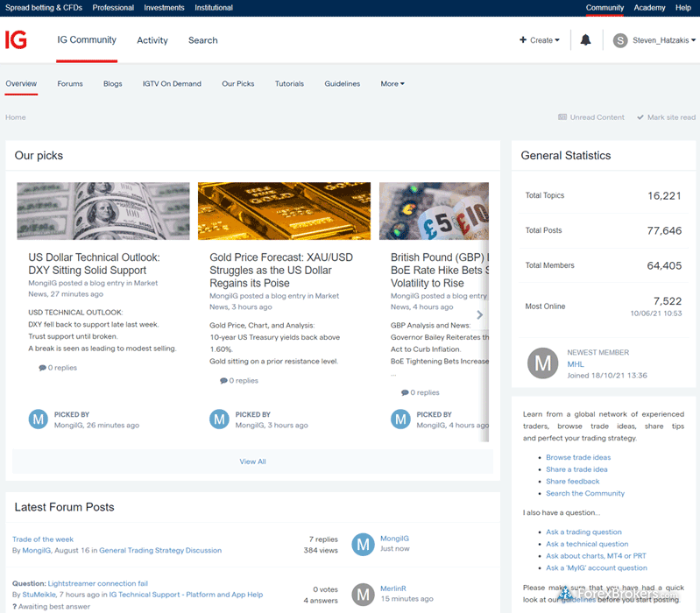
Task: Click the Mark site read checkmark
Action: [x=640, y=117]
